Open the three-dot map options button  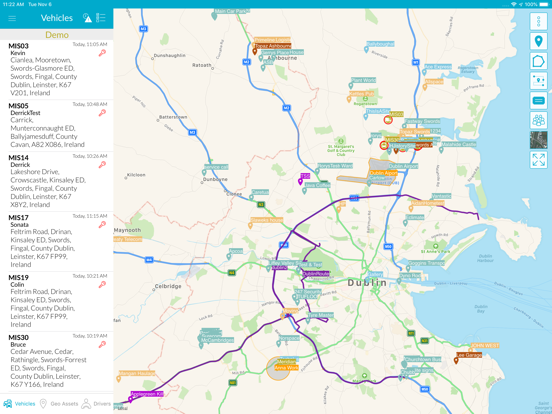coord(538,21)
